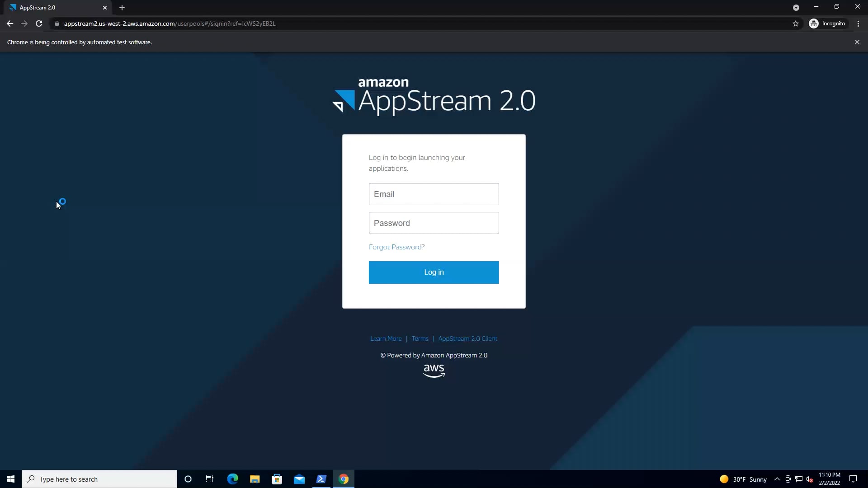Expand hidden icons in the system tray

[x=777, y=479]
